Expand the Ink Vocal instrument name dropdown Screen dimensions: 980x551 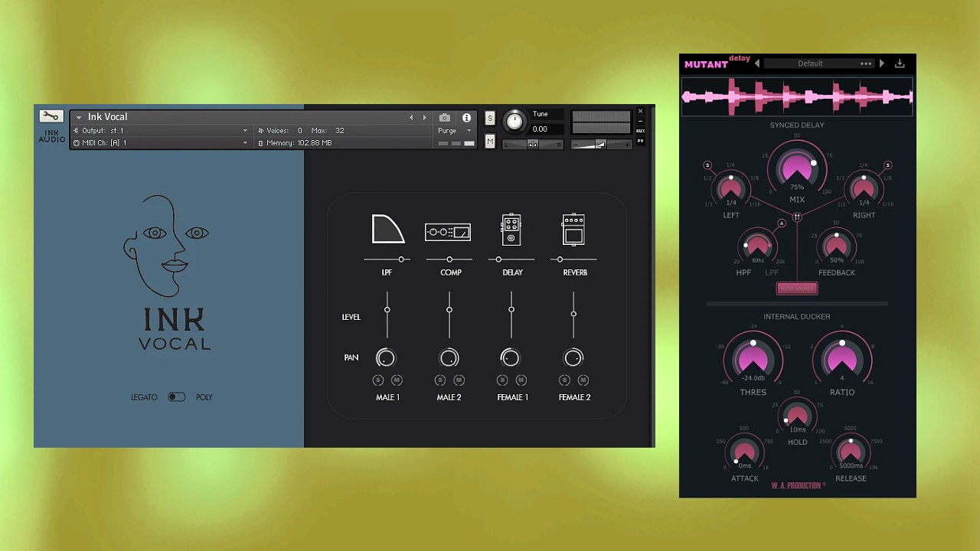(78, 118)
